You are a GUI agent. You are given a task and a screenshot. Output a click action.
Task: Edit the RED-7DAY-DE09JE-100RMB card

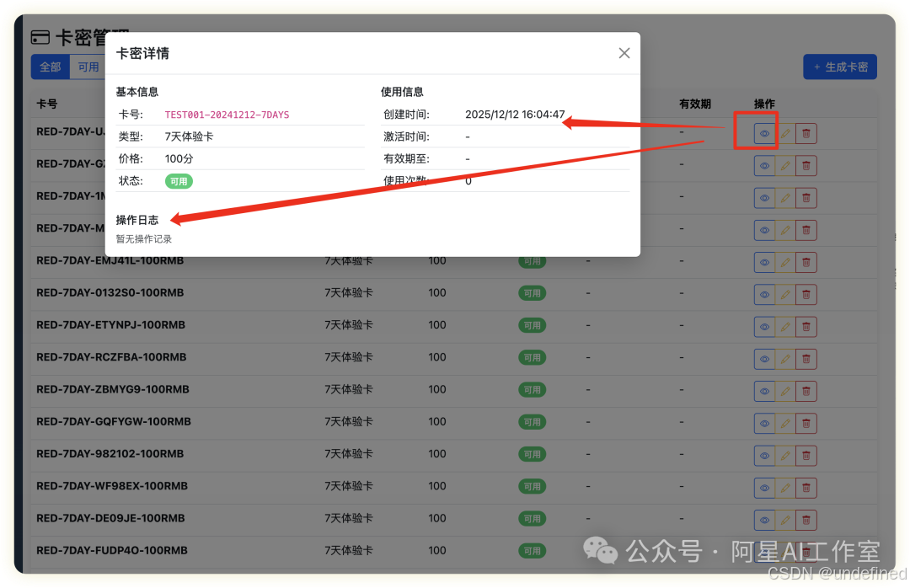tap(785, 520)
